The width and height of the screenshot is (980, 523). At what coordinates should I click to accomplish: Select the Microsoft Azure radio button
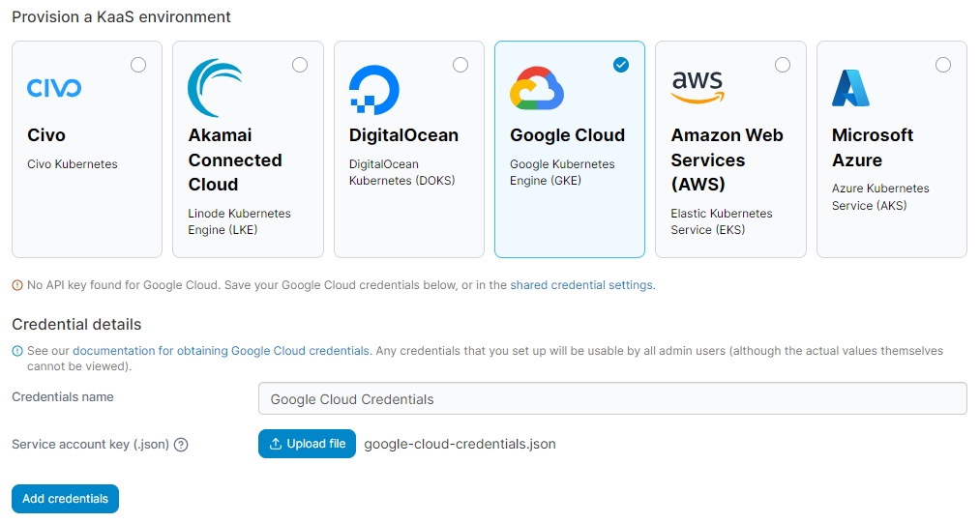coord(943,65)
